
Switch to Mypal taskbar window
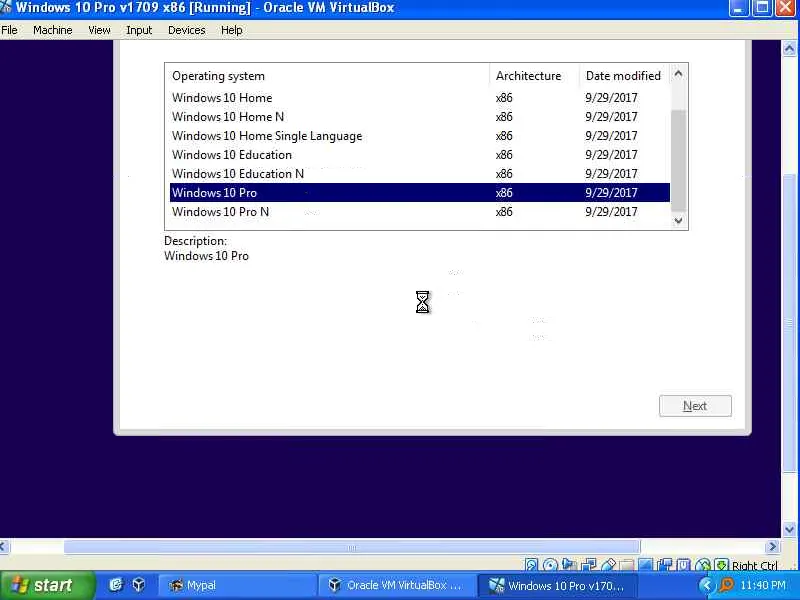237,585
